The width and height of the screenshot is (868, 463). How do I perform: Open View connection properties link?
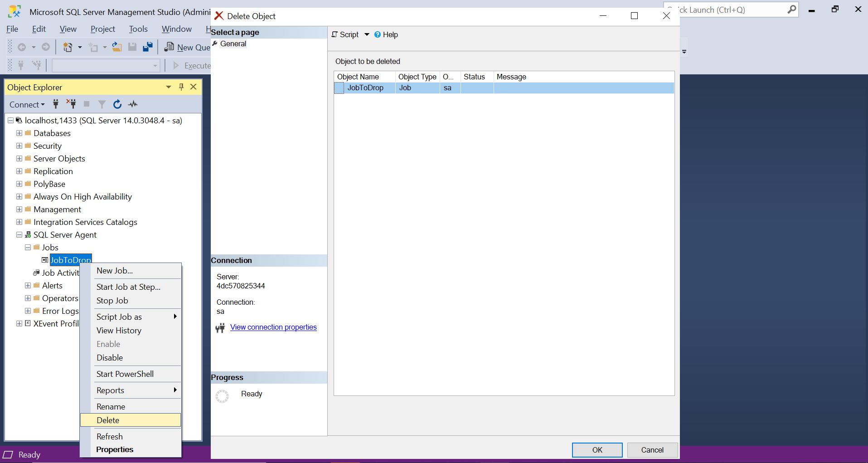click(x=273, y=327)
